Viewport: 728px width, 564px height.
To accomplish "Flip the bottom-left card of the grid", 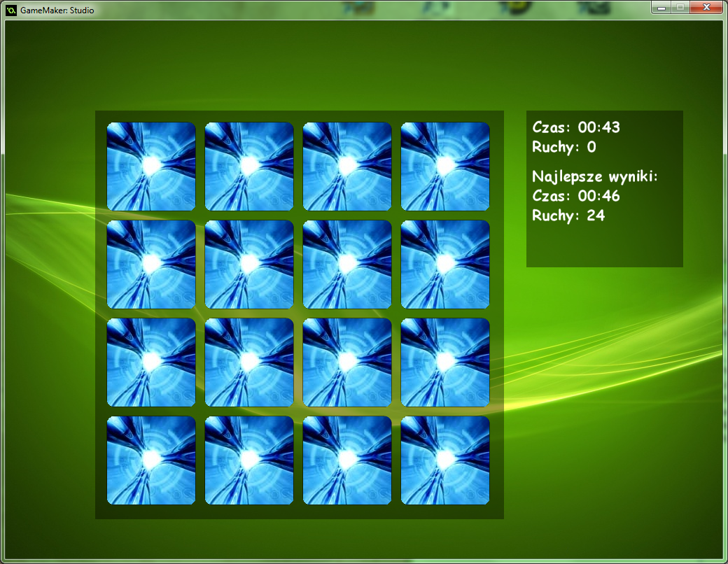I will pos(151,460).
